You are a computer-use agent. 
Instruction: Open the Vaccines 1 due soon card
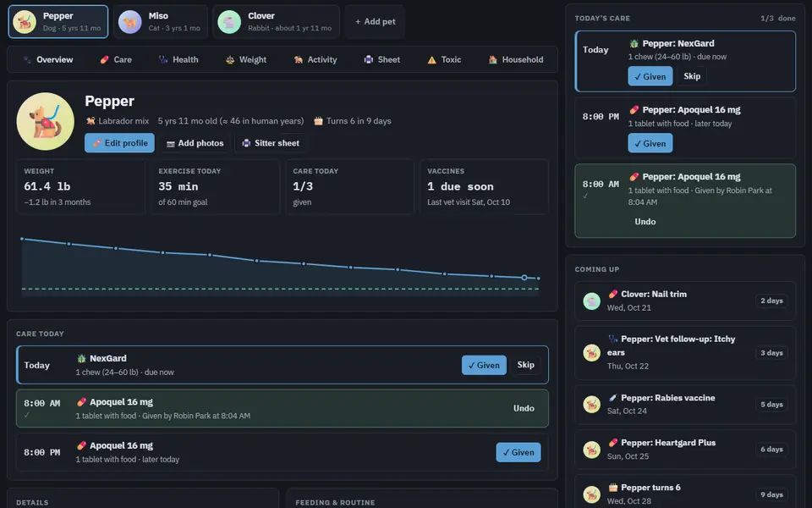tap(484, 186)
